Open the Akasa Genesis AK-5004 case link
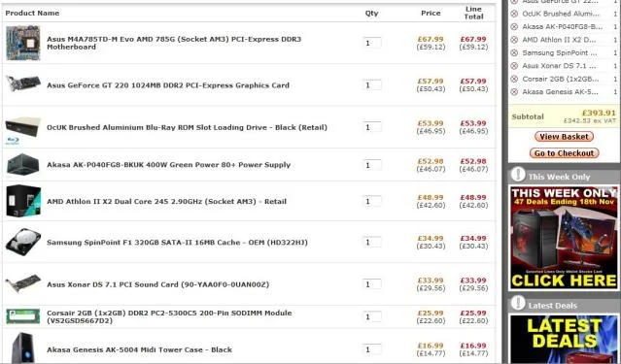Image resolution: width=621 pixels, height=364 pixels. coord(139,349)
